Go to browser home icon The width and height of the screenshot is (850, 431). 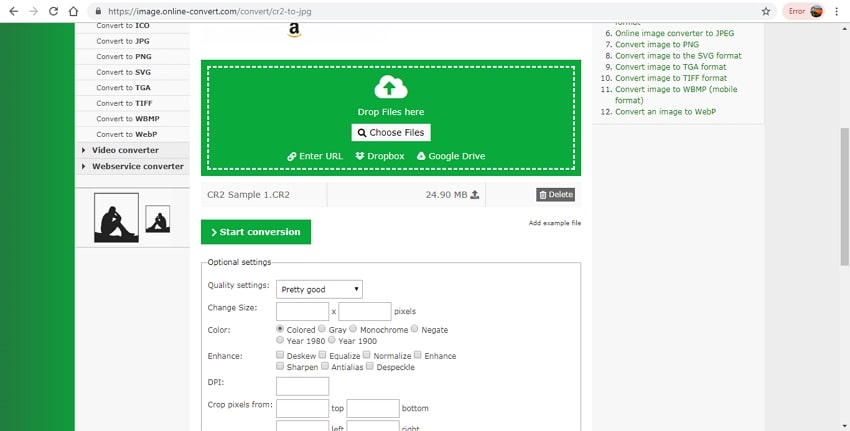pyautogui.click(x=75, y=11)
